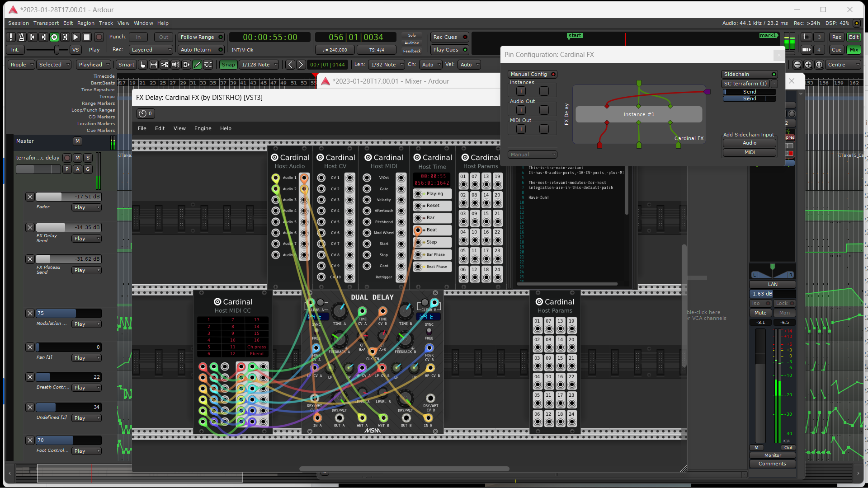868x488 pixels.
Task: Open the plugin Engine menu
Action: (203, 128)
